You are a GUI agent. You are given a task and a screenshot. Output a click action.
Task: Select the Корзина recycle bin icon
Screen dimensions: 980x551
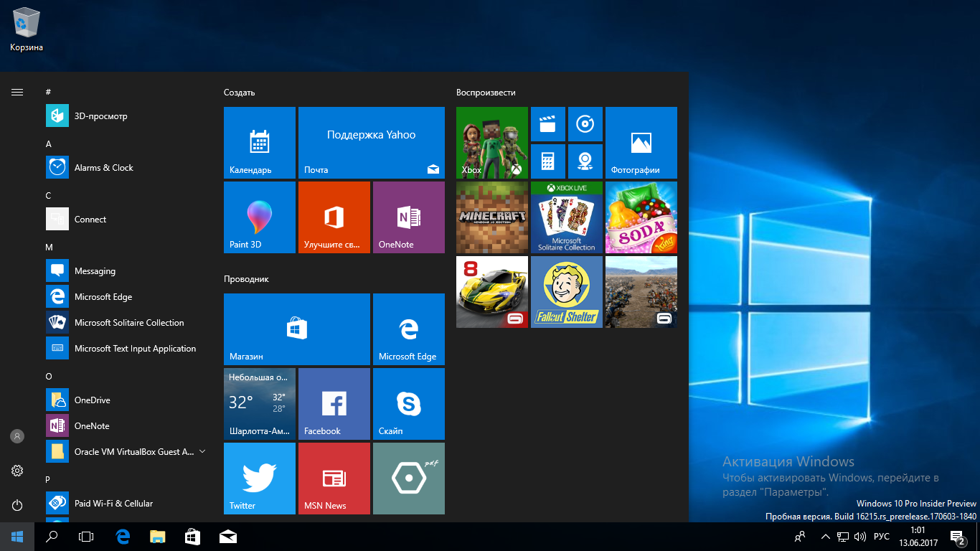(x=27, y=30)
